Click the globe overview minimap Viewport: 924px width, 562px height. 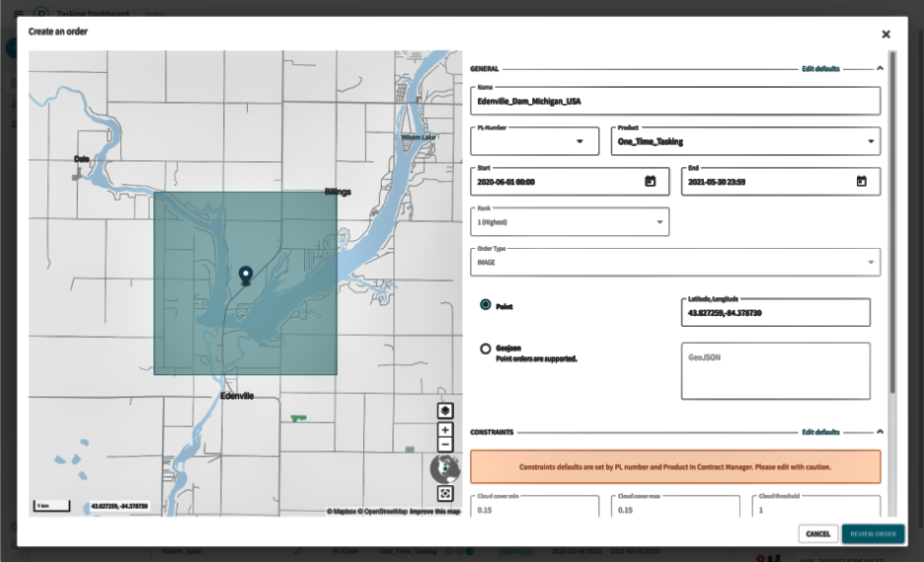[445, 468]
